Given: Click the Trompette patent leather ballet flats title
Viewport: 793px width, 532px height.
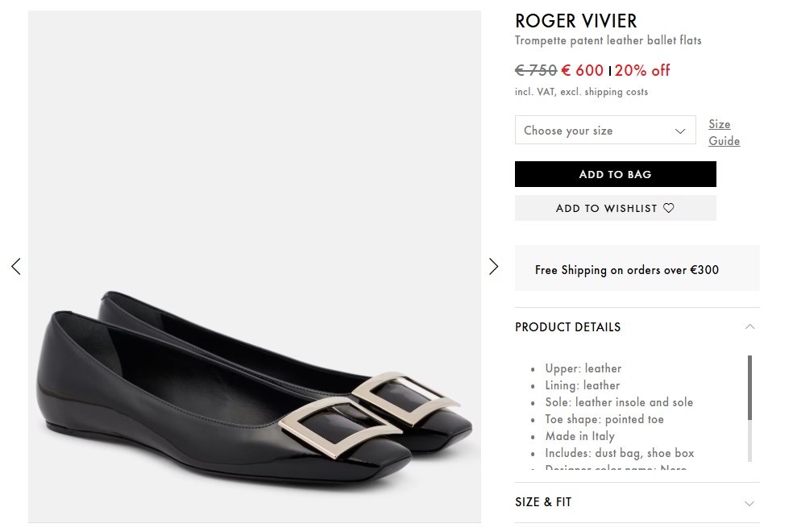Looking at the screenshot, I should tap(608, 40).
